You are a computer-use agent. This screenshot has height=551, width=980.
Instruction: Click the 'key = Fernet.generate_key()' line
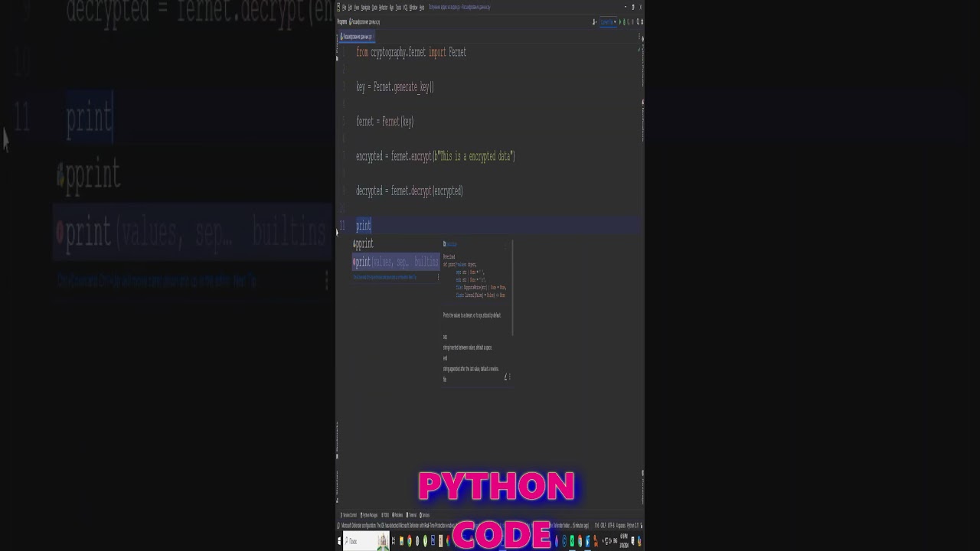[395, 86]
